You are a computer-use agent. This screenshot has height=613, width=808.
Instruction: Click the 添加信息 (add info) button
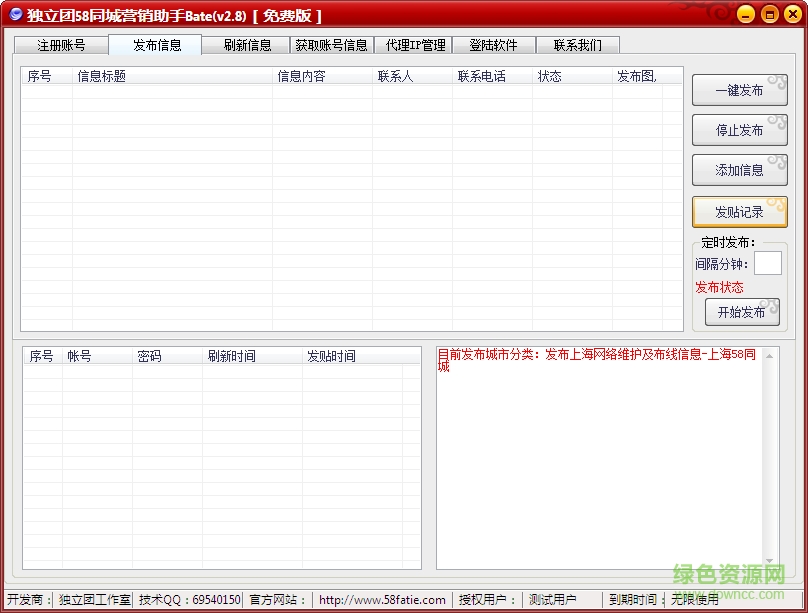click(738, 170)
